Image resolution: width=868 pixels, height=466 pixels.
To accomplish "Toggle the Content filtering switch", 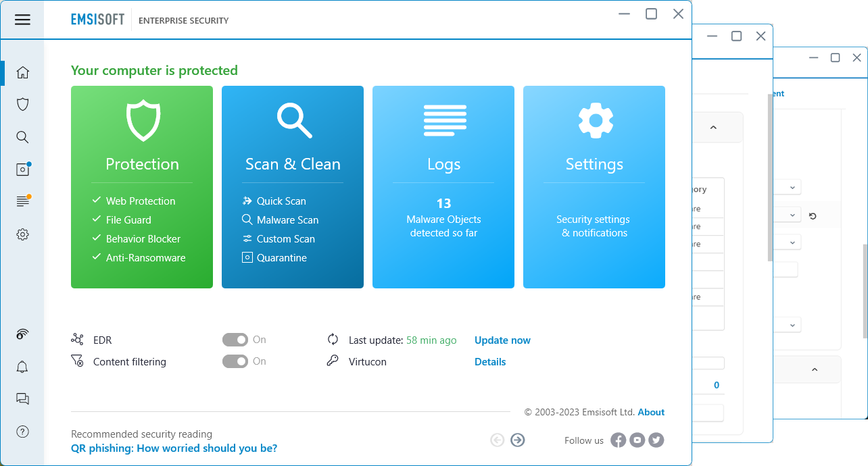I will point(235,361).
